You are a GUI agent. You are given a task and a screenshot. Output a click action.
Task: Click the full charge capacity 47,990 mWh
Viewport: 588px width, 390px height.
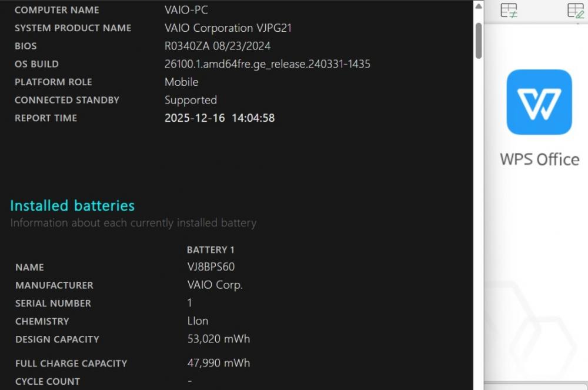tap(218, 363)
